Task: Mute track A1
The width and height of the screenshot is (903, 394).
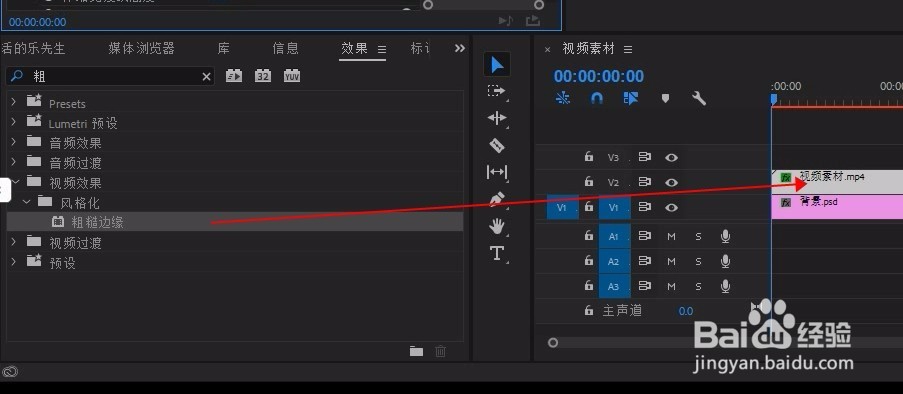Action: (671, 236)
